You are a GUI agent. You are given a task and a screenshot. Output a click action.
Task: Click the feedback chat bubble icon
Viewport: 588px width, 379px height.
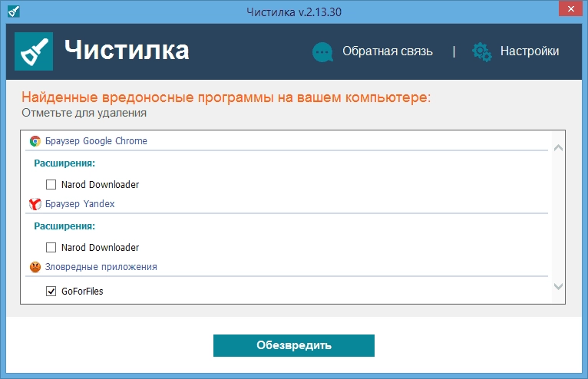coord(322,51)
